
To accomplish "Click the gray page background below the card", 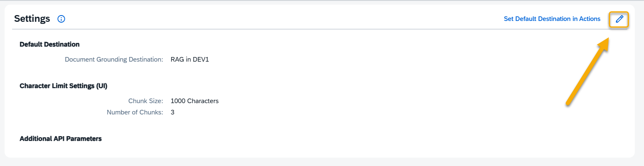I will (322, 162).
